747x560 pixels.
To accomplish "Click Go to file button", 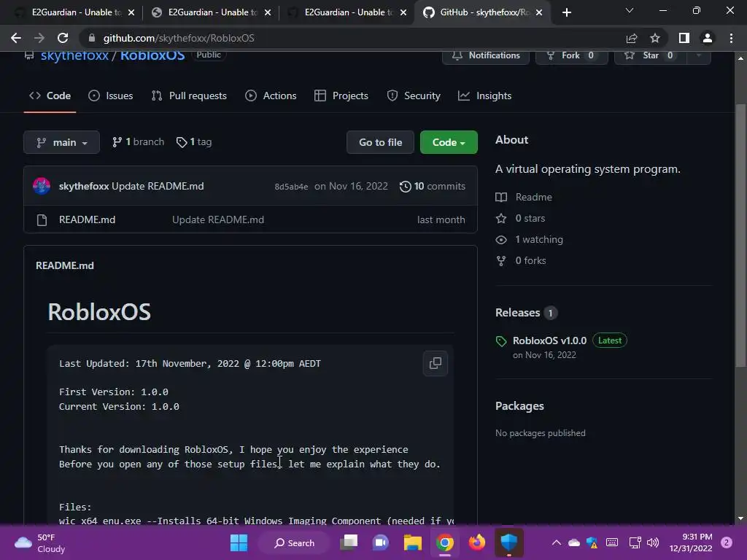I will coord(380,142).
